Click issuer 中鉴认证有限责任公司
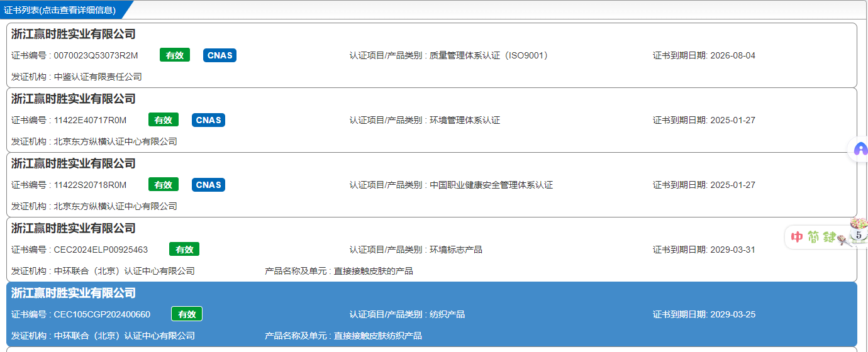 pos(97,77)
